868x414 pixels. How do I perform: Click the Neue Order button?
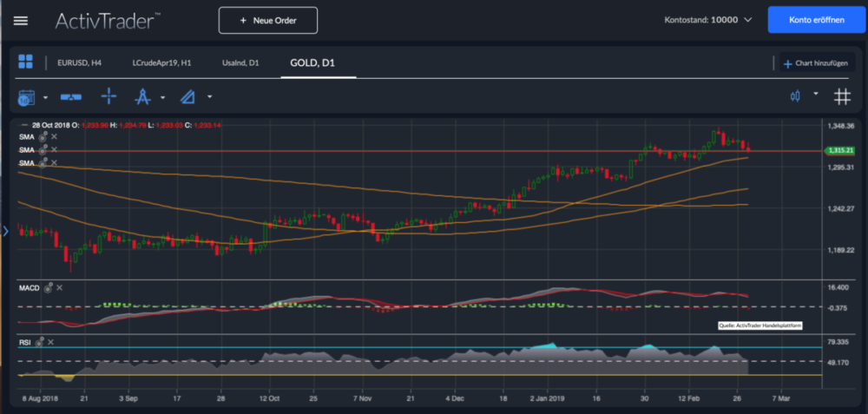pyautogui.click(x=268, y=21)
